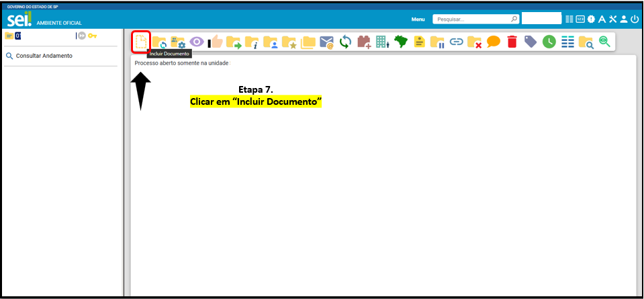Click the envelope email icon

[326, 42]
